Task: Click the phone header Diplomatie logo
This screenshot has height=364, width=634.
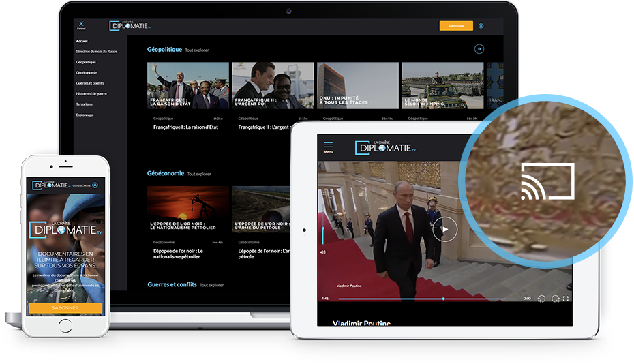Action: [51, 185]
